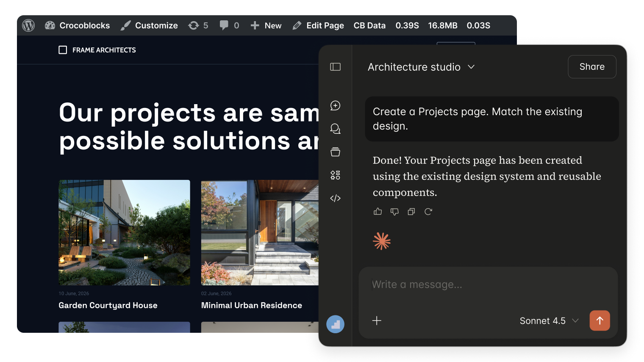Screen dimensions: 644x362
Task: Open comments showing 0
Action: point(229,25)
